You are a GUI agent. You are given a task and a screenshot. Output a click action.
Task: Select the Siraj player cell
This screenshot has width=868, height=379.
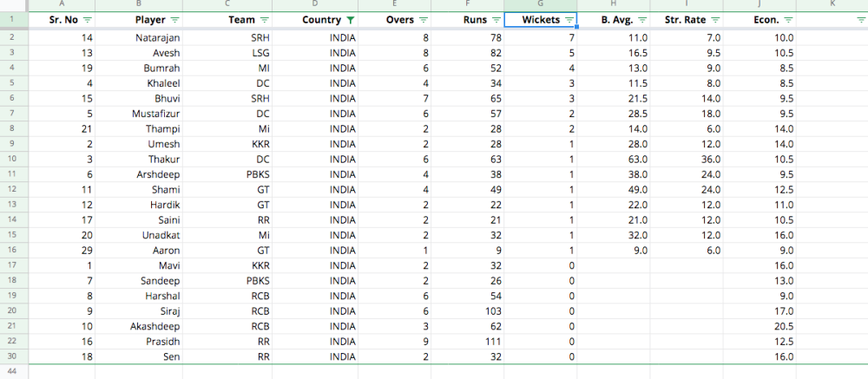[x=138, y=311]
